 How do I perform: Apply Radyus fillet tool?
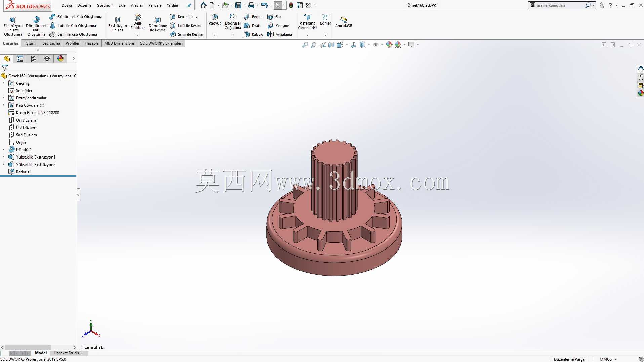click(x=215, y=20)
